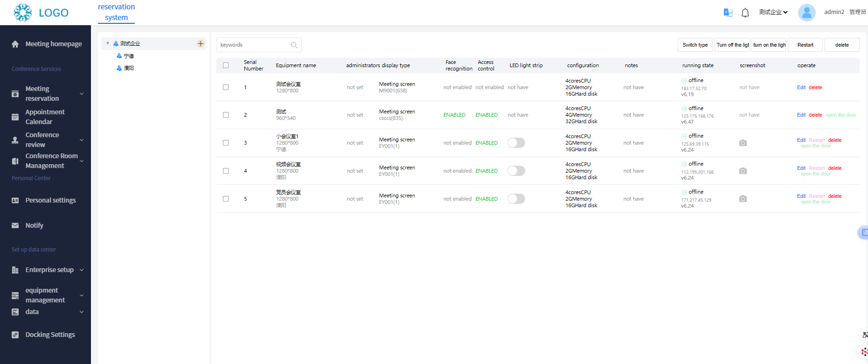Open the enterprise dropdown in top header
Image resolution: width=868 pixels, height=364 pixels.
pyautogui.click(x=773, y=12)
